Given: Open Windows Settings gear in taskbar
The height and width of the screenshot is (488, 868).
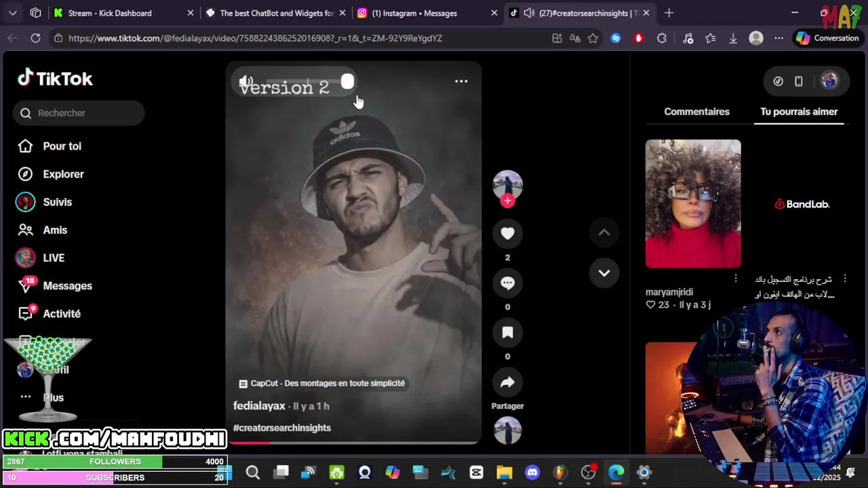Looking at the screenshot, I should (x=644, y=472).
